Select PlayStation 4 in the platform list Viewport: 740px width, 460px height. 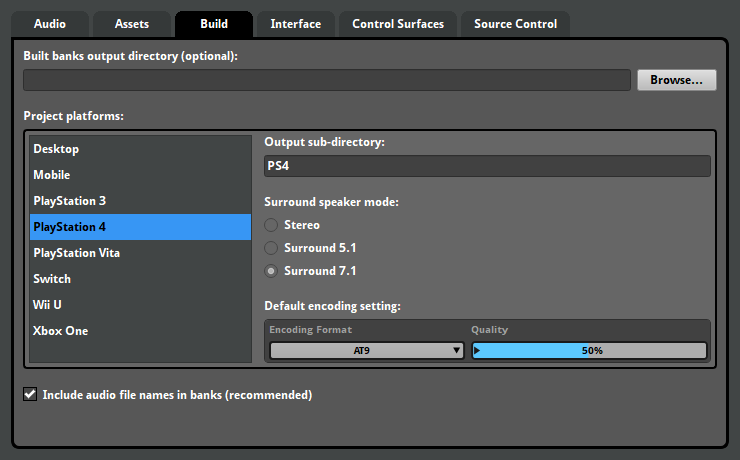pyautogui.click(x=140, y=227)
